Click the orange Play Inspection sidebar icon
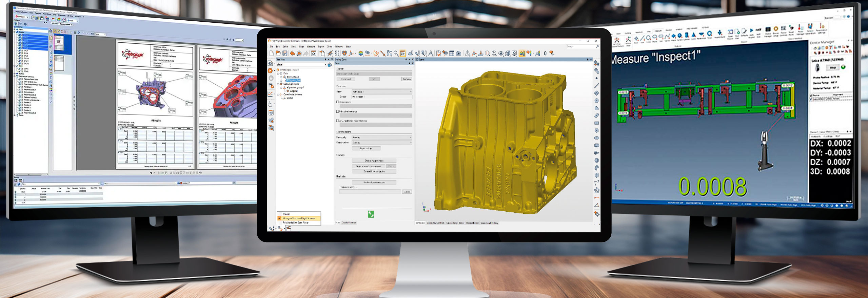The height and width of the screenshot is (298, 868). click(x=270, y=70)
